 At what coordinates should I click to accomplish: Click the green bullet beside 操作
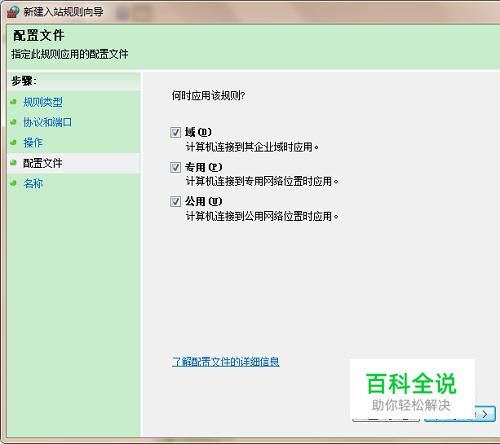(x=13, y=143)
